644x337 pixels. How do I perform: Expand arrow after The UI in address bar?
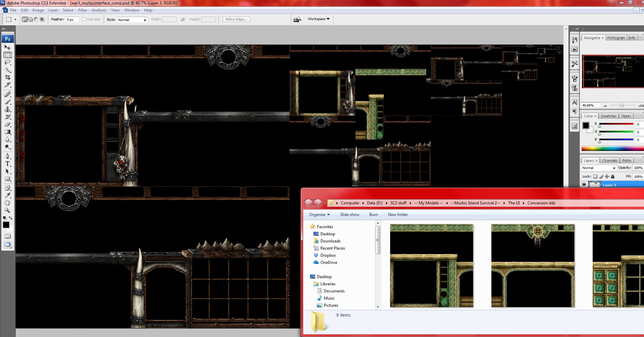(523, 203)
